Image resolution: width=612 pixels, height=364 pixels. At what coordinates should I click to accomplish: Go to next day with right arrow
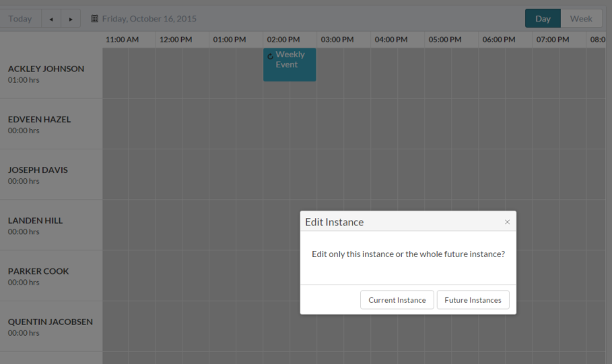pyautogui.click(x=71, y=19)
